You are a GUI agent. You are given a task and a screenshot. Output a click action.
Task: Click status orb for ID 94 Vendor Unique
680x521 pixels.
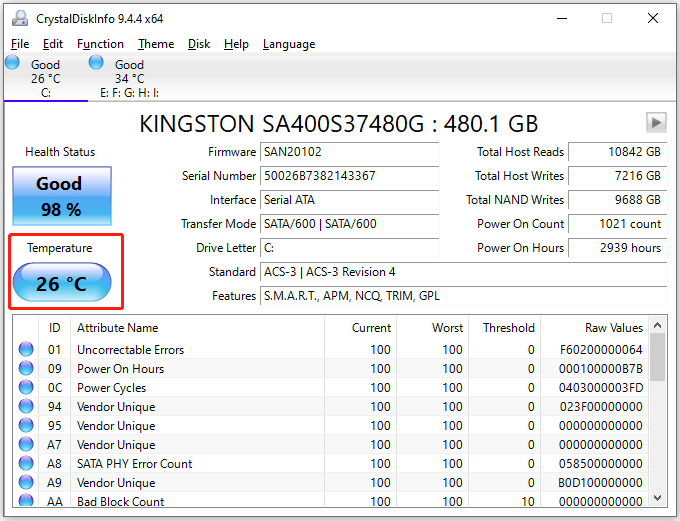(x=26, y=406)
